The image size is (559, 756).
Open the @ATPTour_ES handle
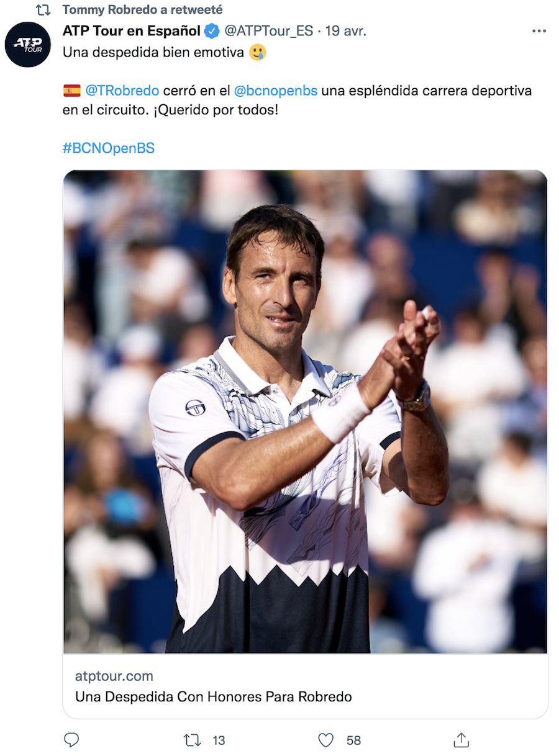click(x=268, y=30)
